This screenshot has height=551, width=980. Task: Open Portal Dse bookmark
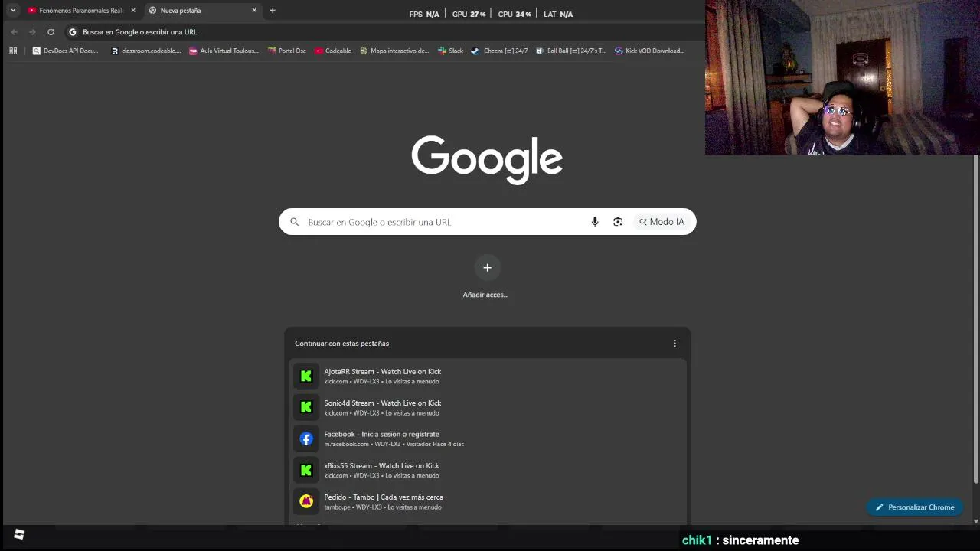287,51
